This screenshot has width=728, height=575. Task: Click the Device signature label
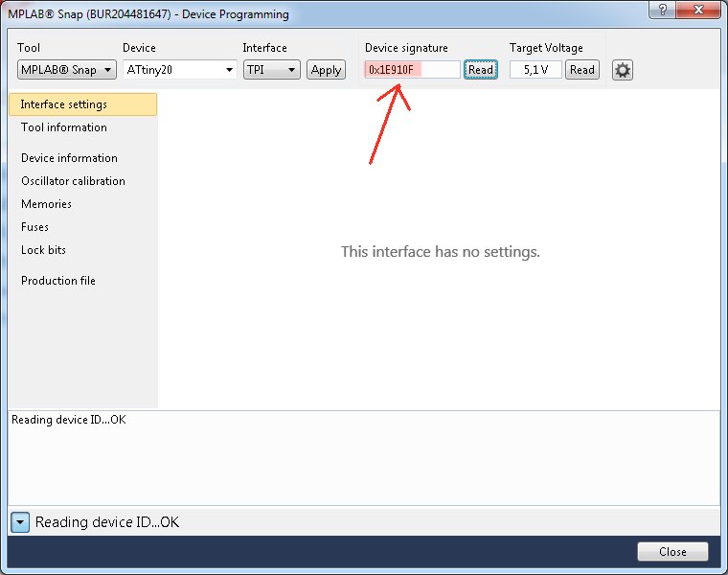pos(406,48)
